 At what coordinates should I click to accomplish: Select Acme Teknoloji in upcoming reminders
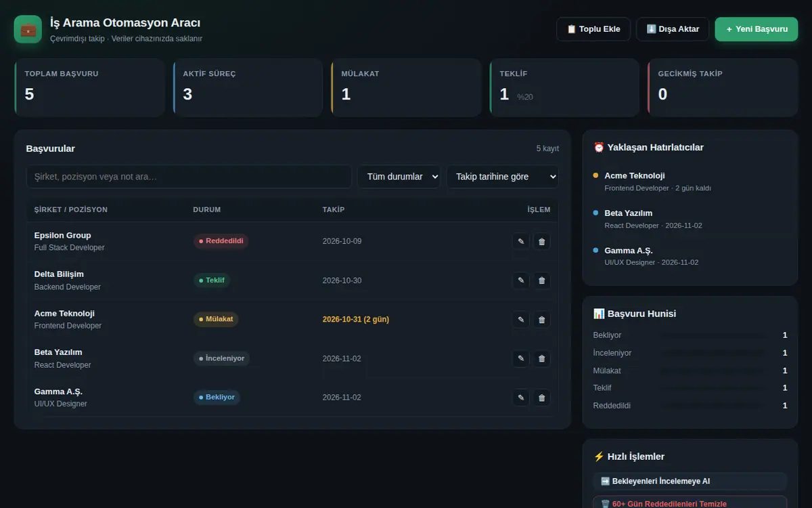690,181
